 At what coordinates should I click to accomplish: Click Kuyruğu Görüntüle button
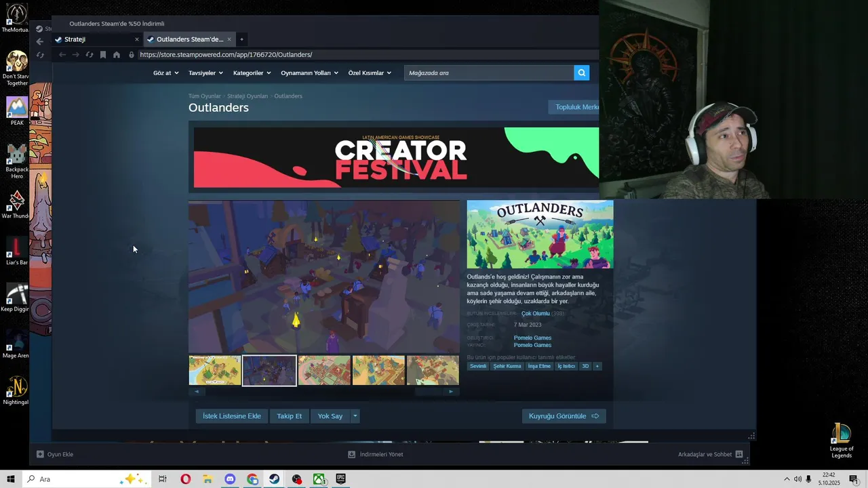click(x=564, y=416)
